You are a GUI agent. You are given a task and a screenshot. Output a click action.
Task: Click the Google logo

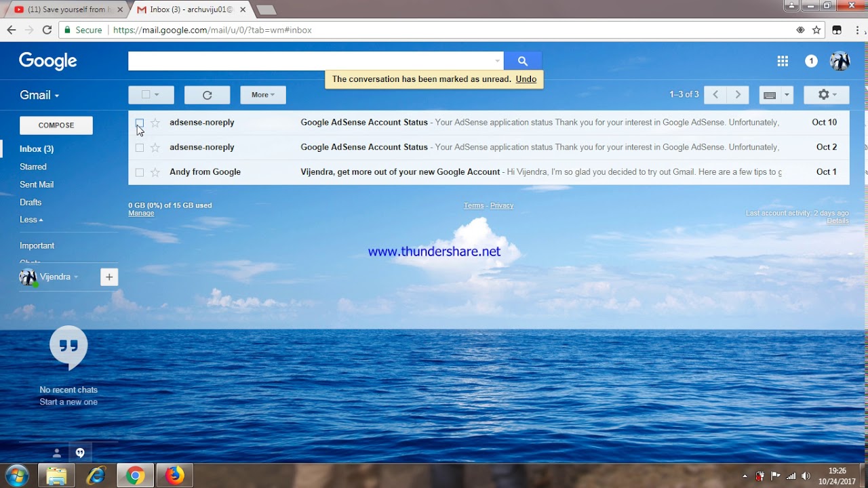tap(48, 61)
